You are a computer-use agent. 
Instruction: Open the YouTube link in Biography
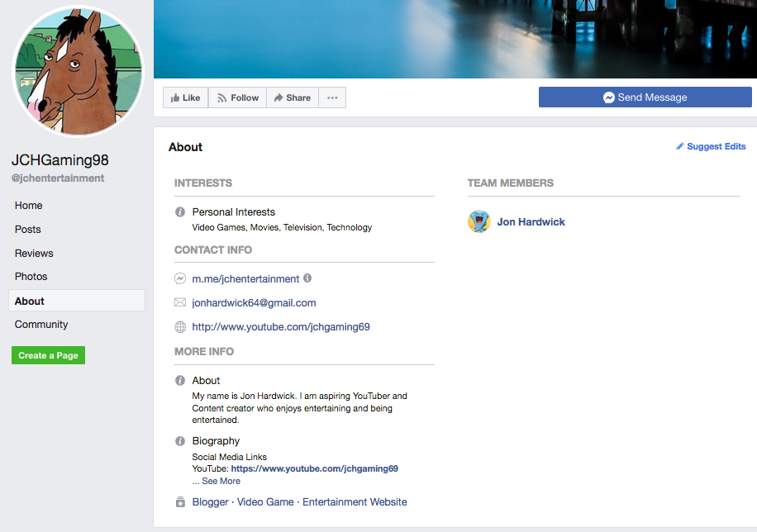[315, 468]
